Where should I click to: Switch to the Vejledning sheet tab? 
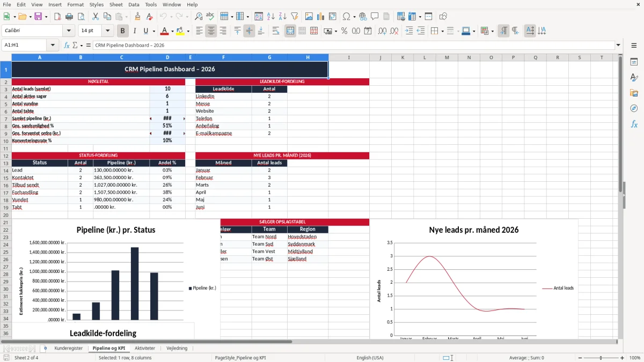point(177,349)
